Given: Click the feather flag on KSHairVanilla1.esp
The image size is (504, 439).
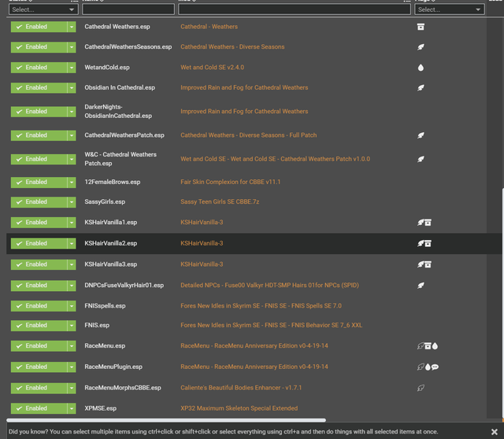Looking at the screenshot, I should tap(421, 222).
